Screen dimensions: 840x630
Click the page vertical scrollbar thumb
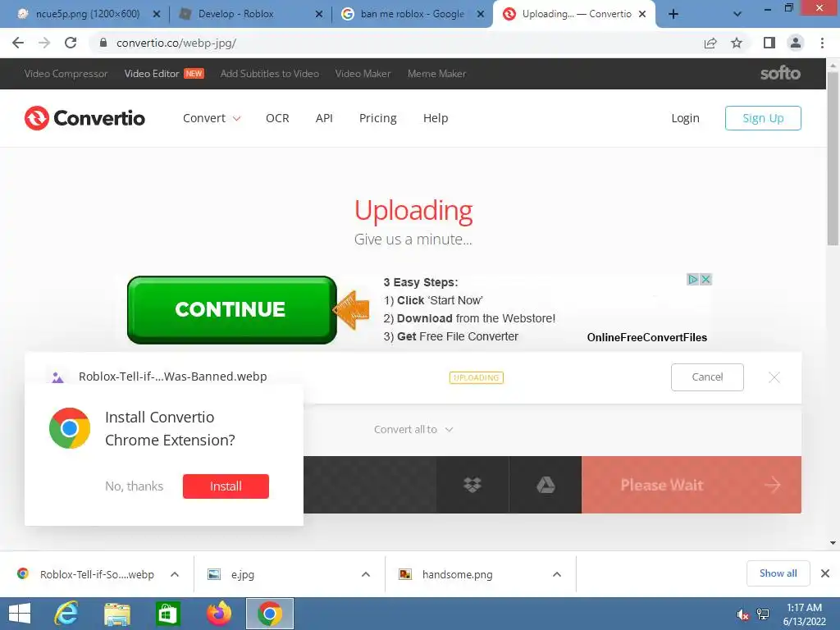point(833,158)
